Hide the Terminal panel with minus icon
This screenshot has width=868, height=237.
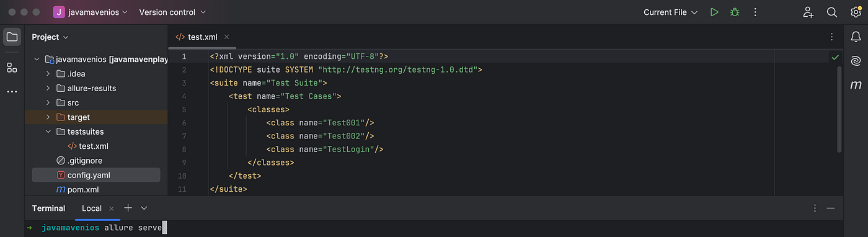tap(831, 208)
